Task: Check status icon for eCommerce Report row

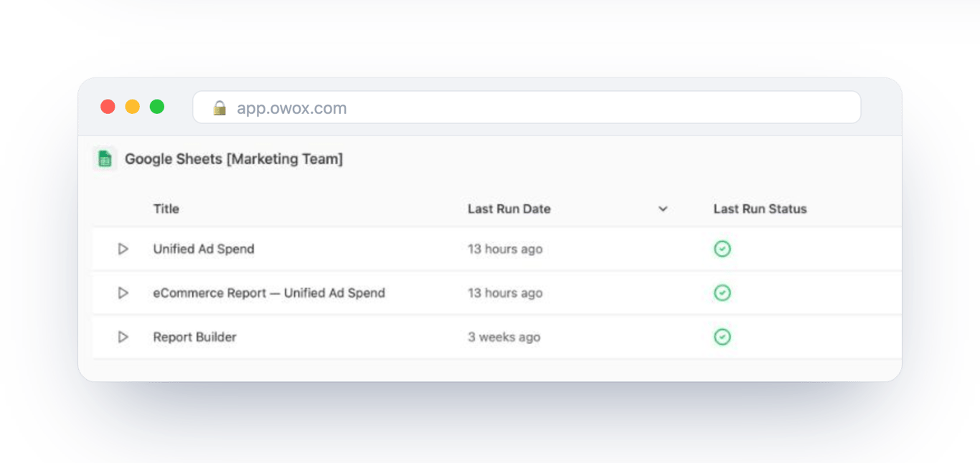Action: click(x=722, y=293)
